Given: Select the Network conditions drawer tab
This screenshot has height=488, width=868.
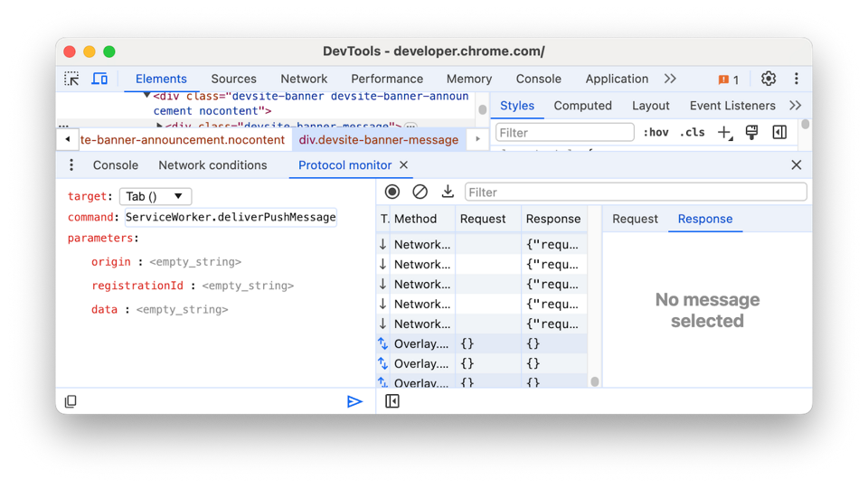Looking at the screenshot, I should [x=212, y=165].
